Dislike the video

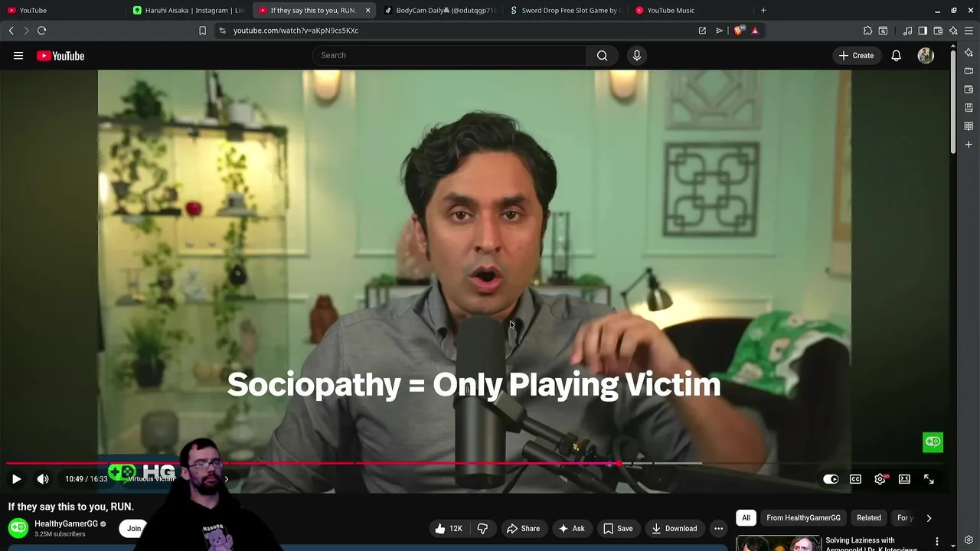click(482, 529)
